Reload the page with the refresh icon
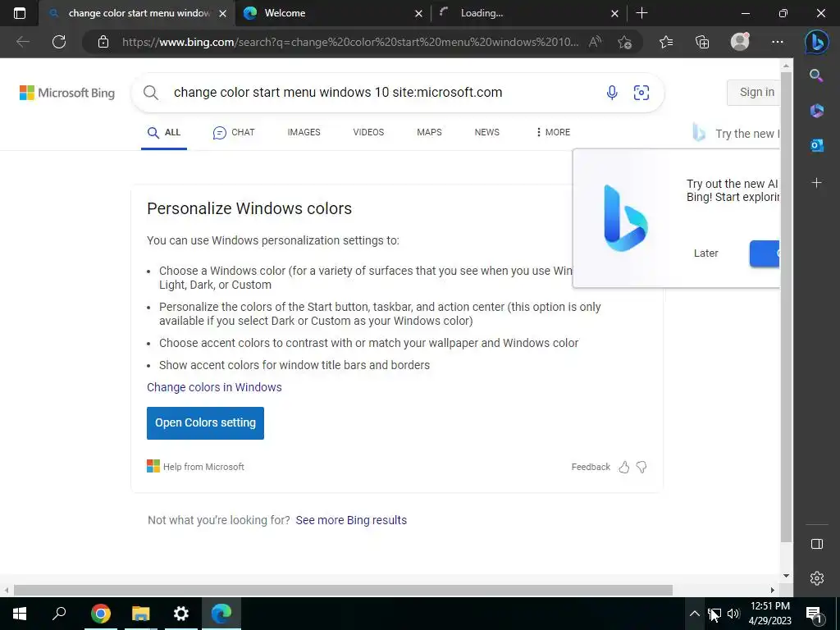Viewport: 840px width, 630px height. pos(59,42)
